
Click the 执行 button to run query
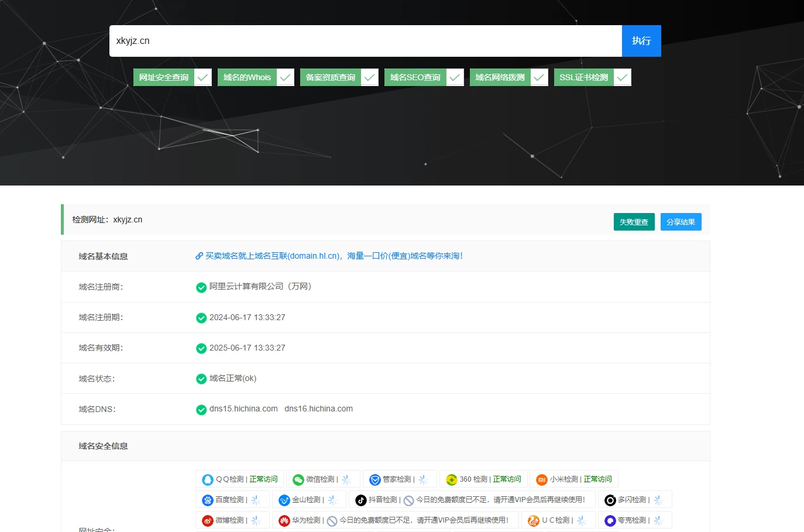[x=641, y=41]
